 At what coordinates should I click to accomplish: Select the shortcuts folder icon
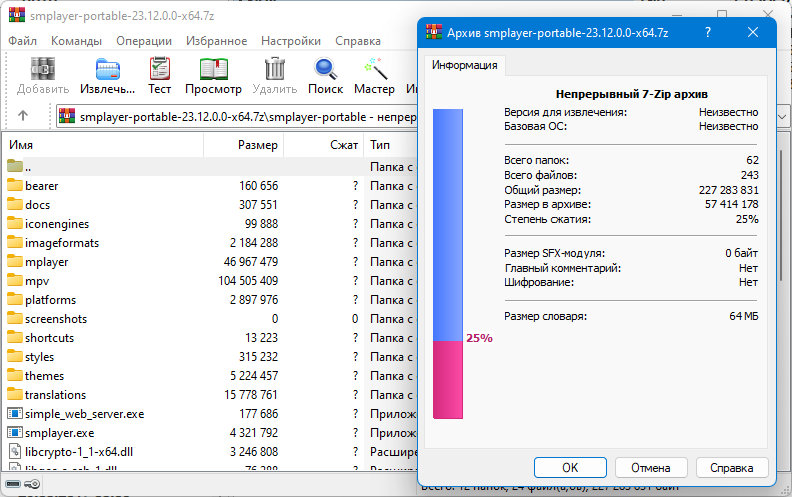[15, 337]
